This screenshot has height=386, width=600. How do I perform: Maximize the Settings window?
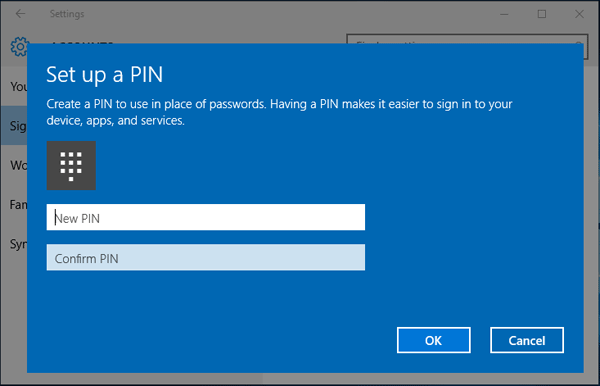(x=542, y=14)
